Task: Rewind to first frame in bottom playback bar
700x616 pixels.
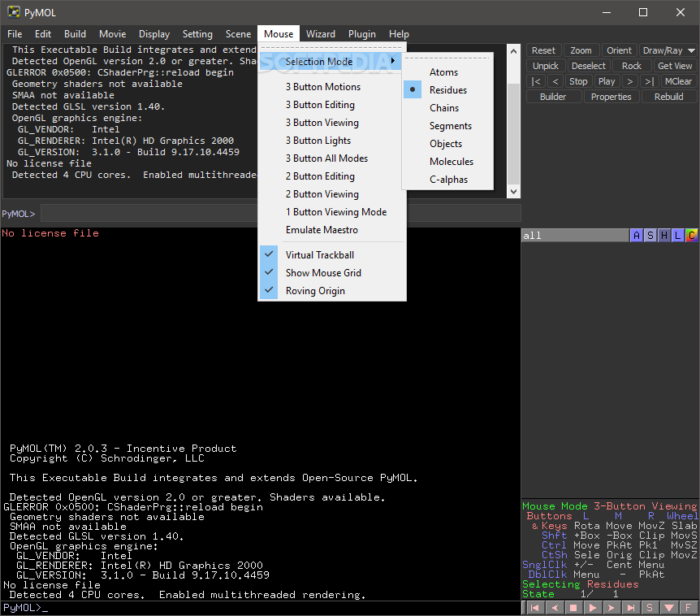Action: [x=535, y=608]
